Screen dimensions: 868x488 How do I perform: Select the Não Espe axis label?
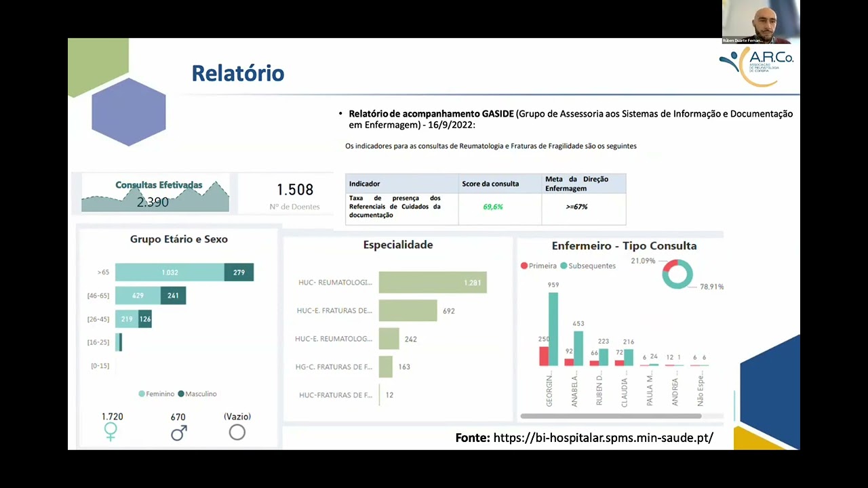[x=700, y=389]
